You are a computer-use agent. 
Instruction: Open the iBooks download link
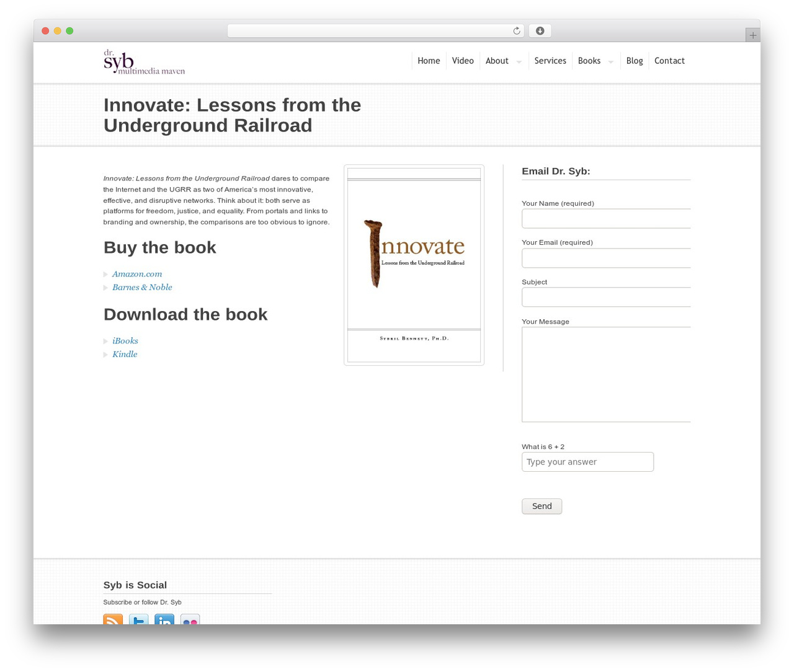[x=125, y=341]
